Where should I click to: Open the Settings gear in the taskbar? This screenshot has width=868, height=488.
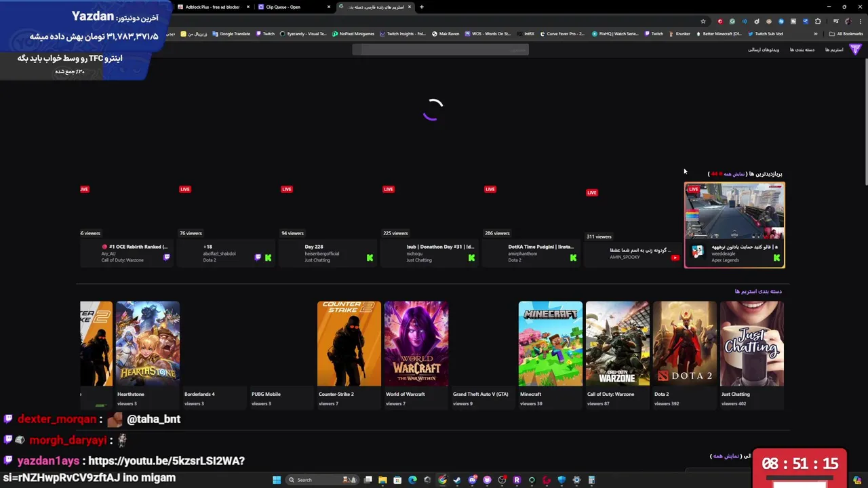576,480
